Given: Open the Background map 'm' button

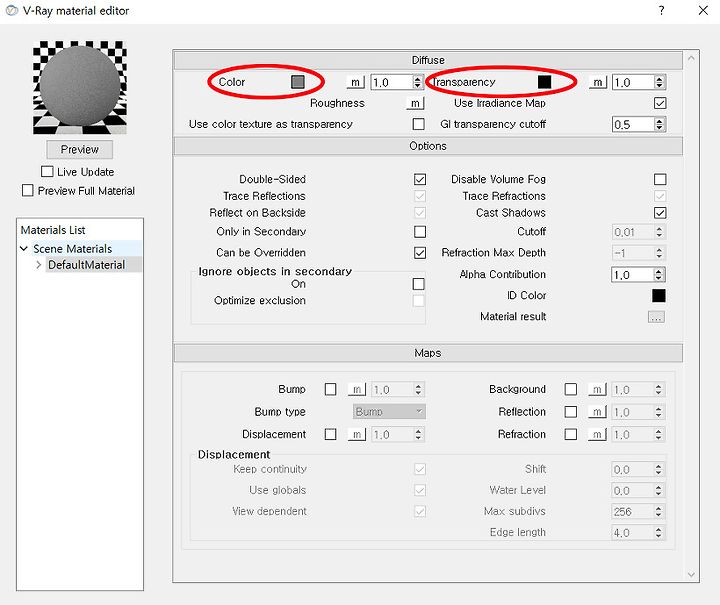Looking at the screenshot, I should coord(597,389).
